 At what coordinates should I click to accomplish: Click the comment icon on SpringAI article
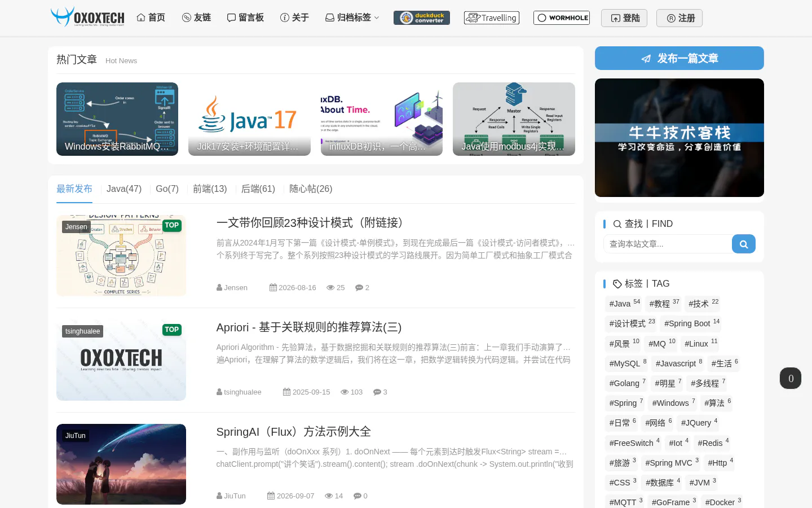click(x=357, y=496)
